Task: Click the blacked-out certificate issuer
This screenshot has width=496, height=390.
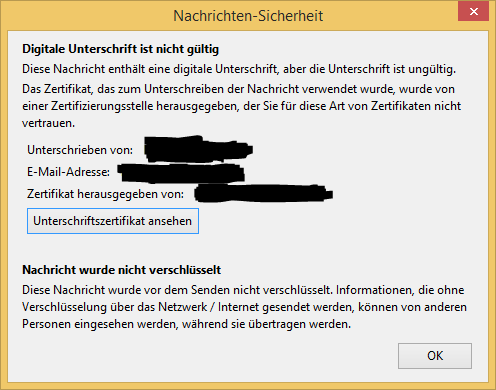Action: click(263, 193)
